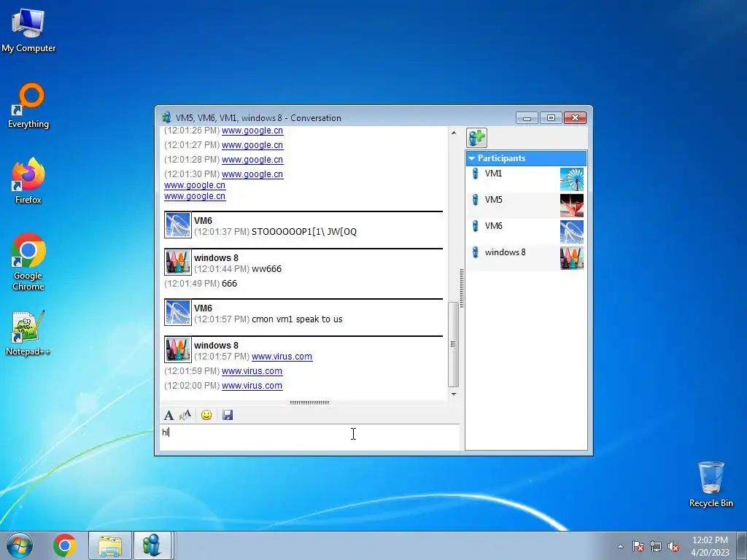Click the Action Center flag tray icon
This screenshot has height=560, width=747.
click(638, 547)
